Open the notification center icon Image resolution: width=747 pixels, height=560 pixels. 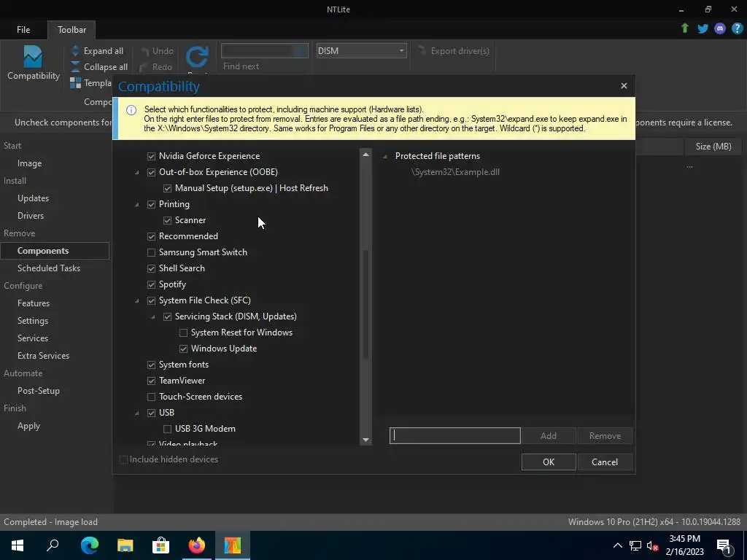coord(724,545)
